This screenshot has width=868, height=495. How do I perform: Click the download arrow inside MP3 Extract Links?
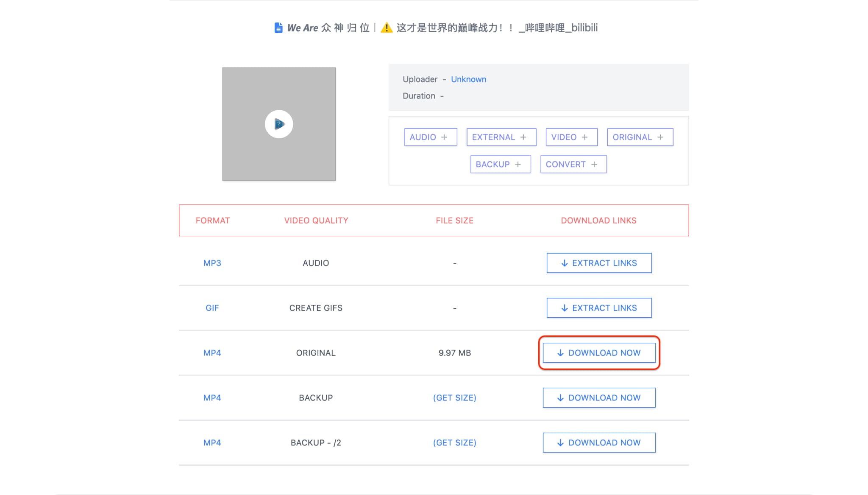point(564,263)
